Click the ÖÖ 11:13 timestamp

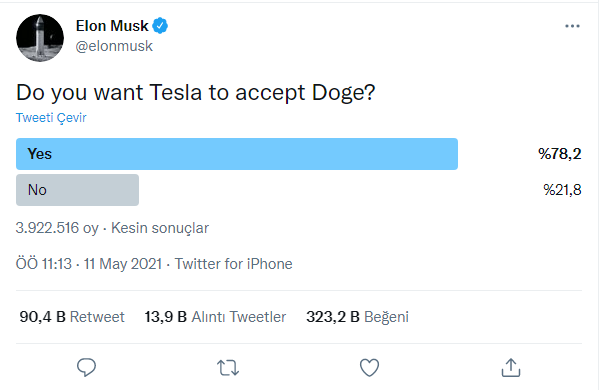tap(44, 264)
